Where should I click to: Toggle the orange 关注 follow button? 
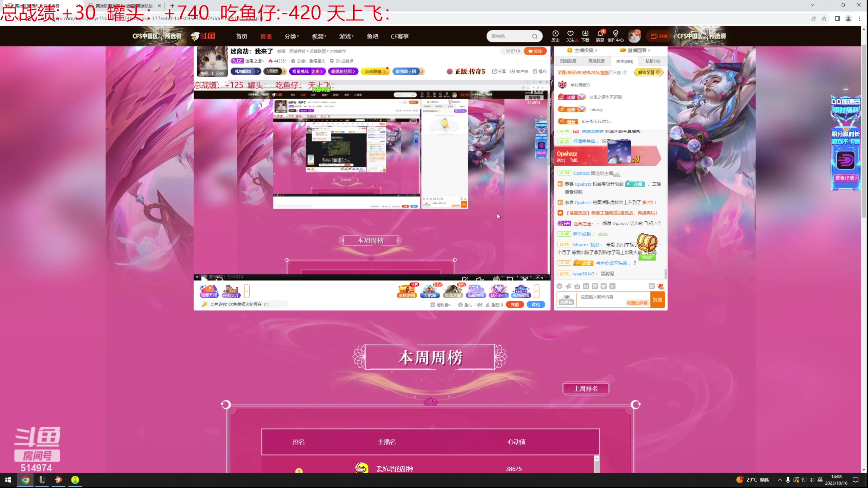pyautogui.click(x=535, y=51)
